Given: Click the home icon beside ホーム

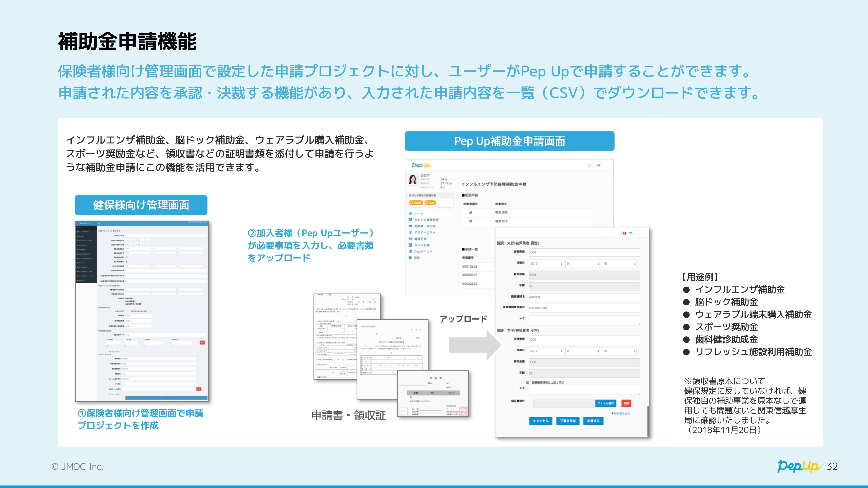Looking at the screenshot, I should (410, 213).
